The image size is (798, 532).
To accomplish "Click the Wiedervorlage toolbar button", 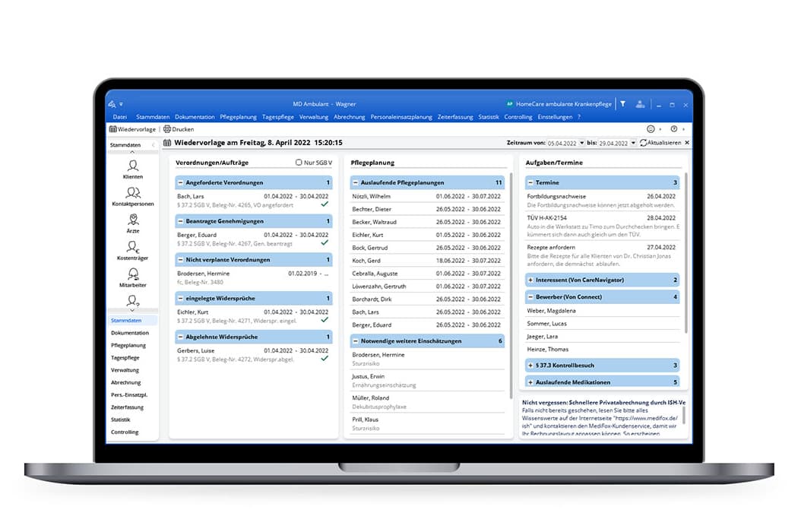I will point(132,129).
